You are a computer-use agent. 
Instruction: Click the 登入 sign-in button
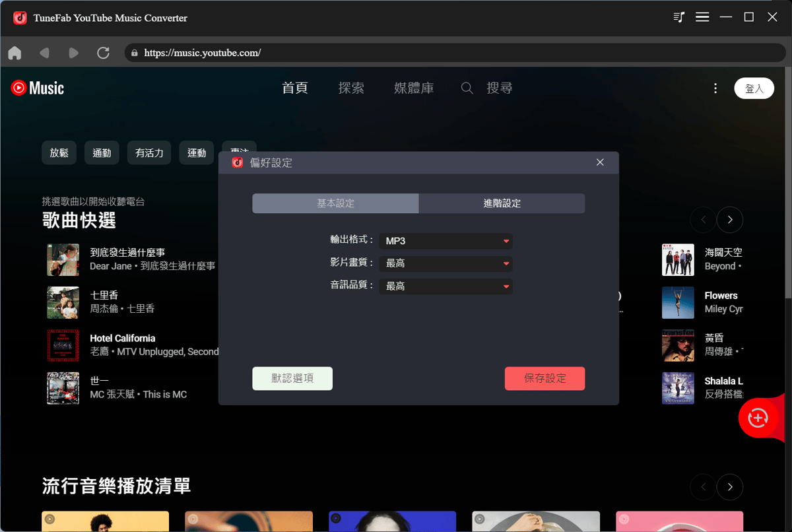point(754,88)
